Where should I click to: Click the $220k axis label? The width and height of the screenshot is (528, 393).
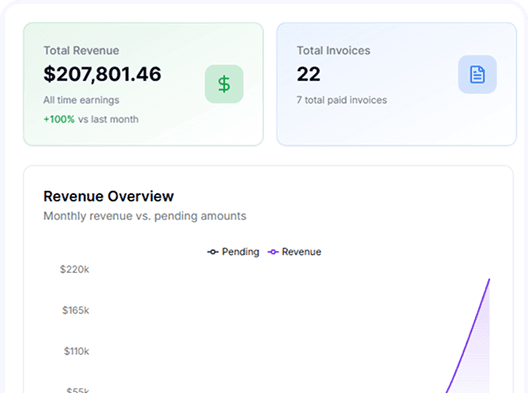74,269
